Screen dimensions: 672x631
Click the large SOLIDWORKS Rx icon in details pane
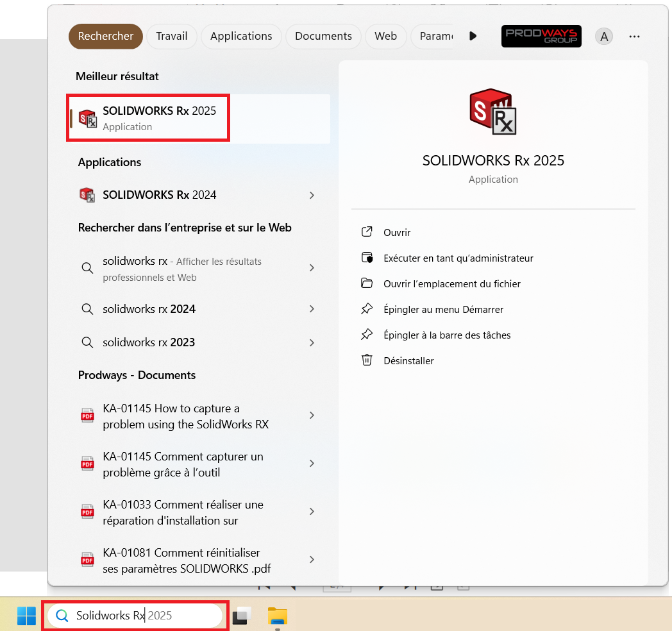pos(493,112)
